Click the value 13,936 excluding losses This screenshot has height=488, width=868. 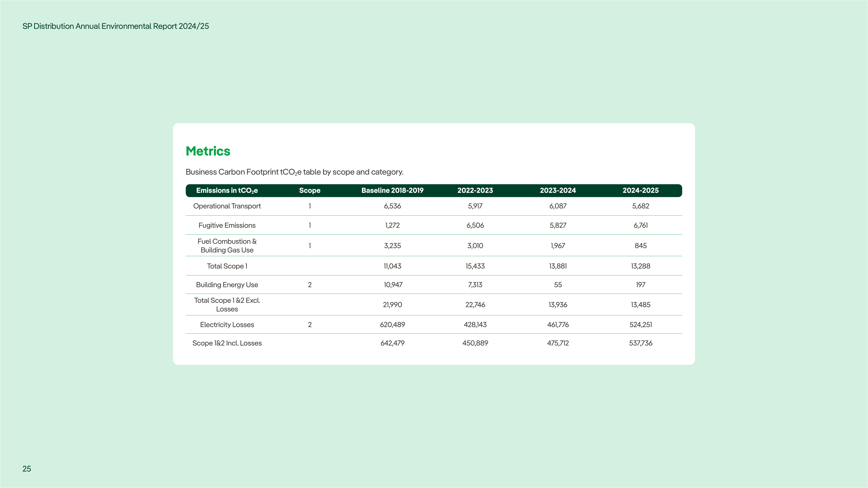[x=558, y=305]
